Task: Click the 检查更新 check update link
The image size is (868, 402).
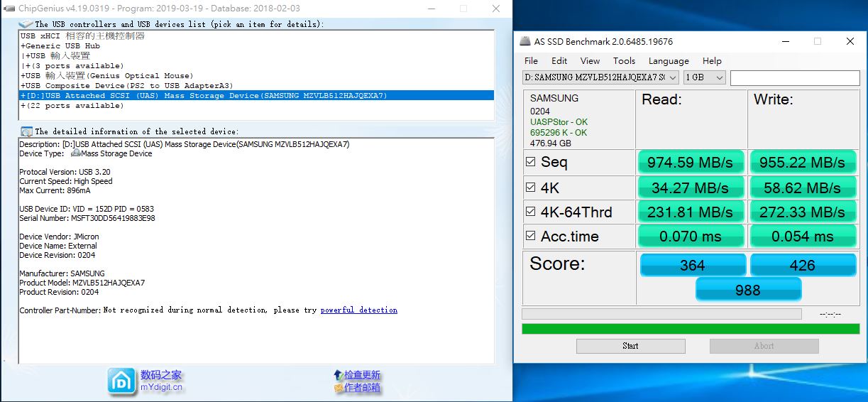Action: coord(362,375)
